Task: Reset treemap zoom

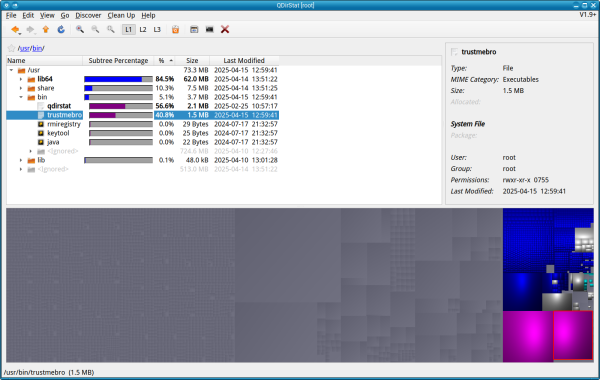Action: [x=111, y=29]
